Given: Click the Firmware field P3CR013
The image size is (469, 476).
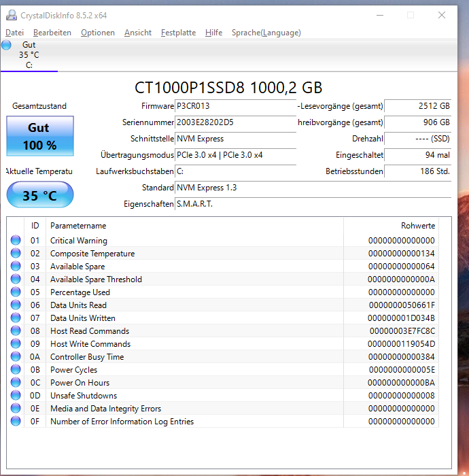Looking at the screenshot, I should pyautogui.click(x=235, y=106).
